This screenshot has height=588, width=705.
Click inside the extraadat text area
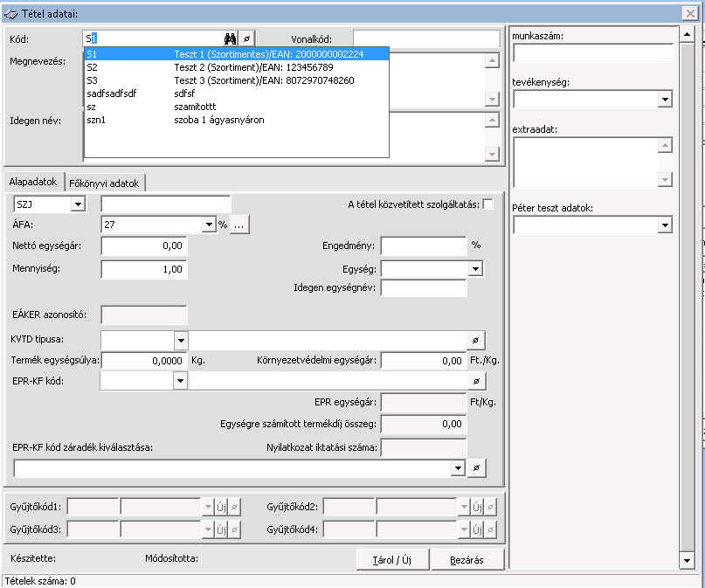point(585,163)
